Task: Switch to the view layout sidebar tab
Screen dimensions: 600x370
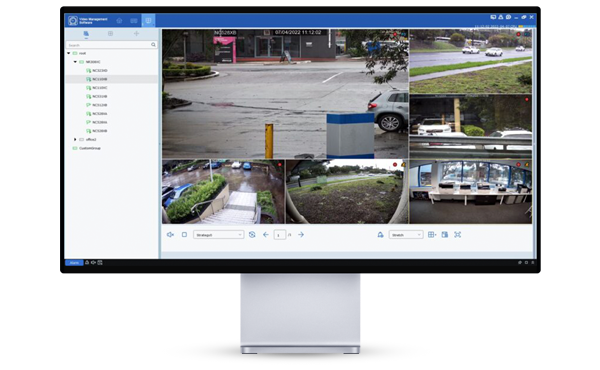Action: (x=110, y=34)
